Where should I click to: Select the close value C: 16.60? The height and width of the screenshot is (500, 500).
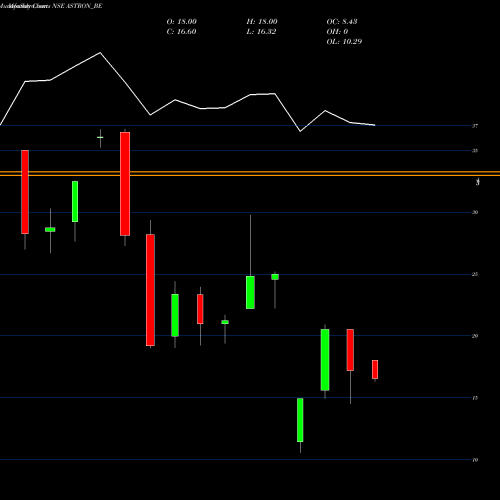(181, 32)
